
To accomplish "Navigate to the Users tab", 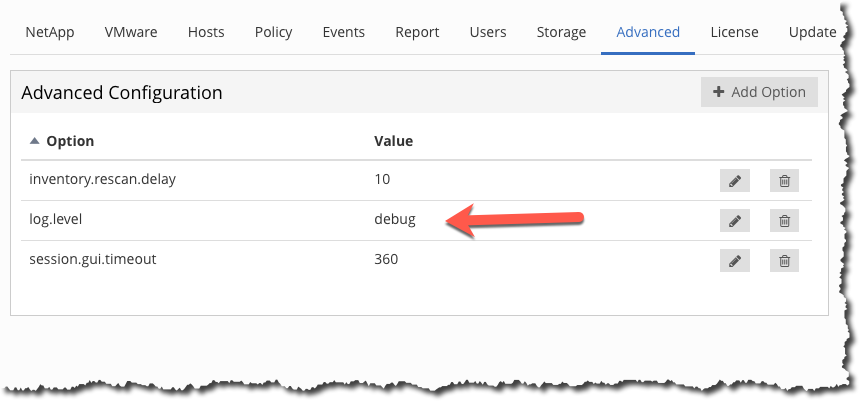I will 488,32.
